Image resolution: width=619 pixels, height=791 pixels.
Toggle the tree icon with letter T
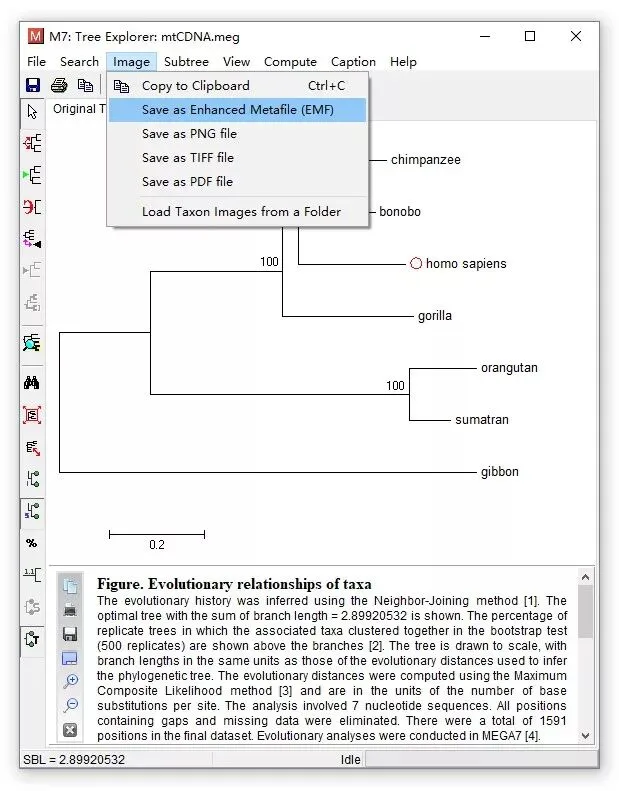[32, 639]
